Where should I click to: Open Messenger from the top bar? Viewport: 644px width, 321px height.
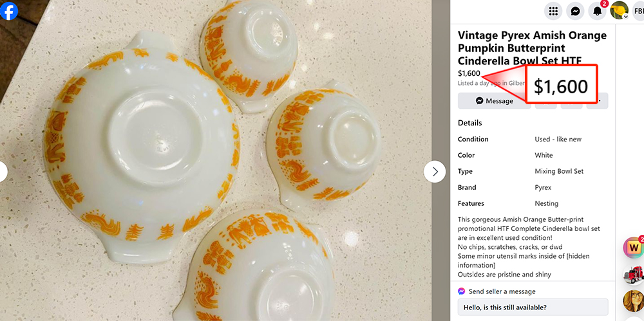[575, 11]
